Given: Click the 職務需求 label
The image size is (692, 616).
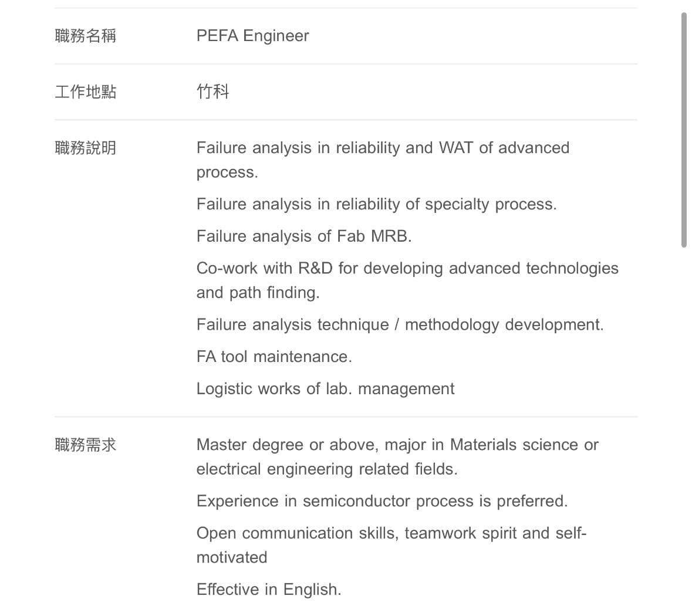Looking at the screenshot, I should [86, 445].
